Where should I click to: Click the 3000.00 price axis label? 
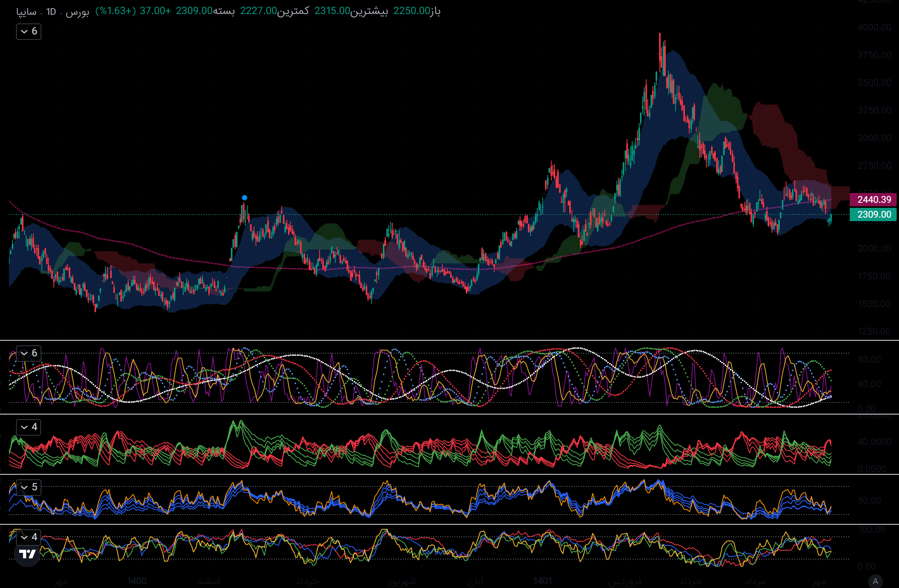point(874,138)
